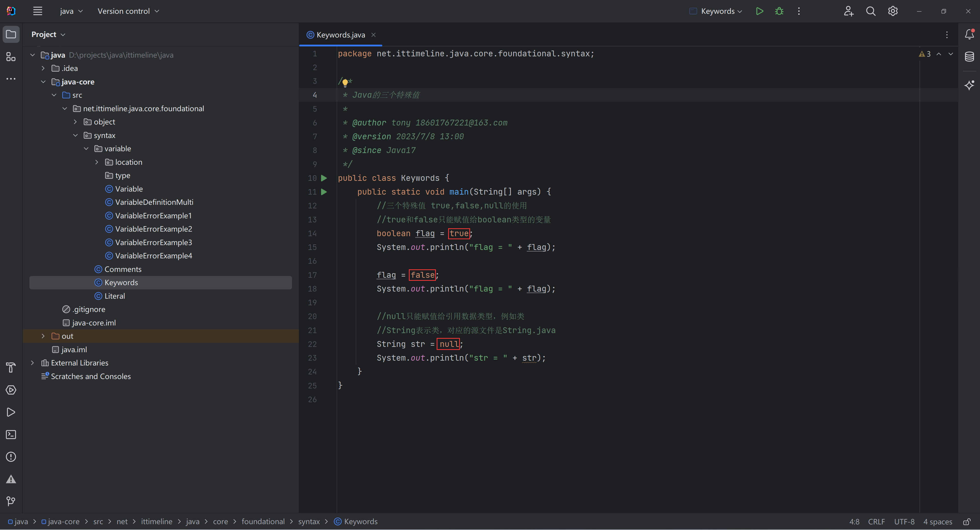
Task: Click the intention lightbulb in editor
Action: click(x=345, y=82)
